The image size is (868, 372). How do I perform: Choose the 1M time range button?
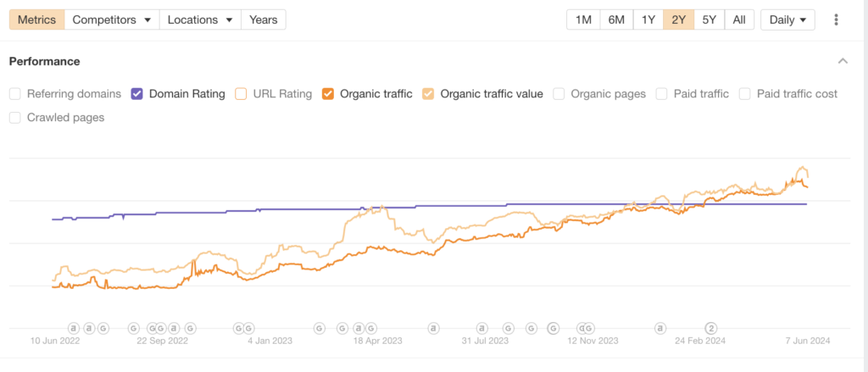tap(583, 19)
